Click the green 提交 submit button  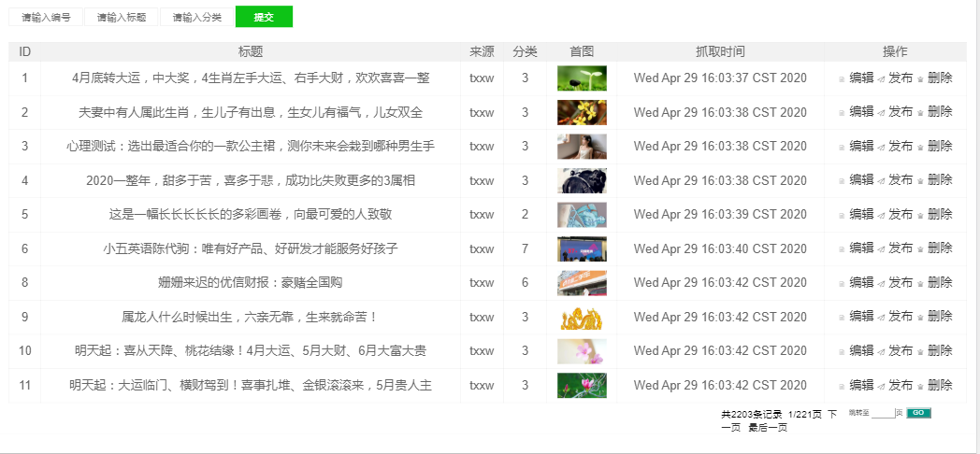264,17
